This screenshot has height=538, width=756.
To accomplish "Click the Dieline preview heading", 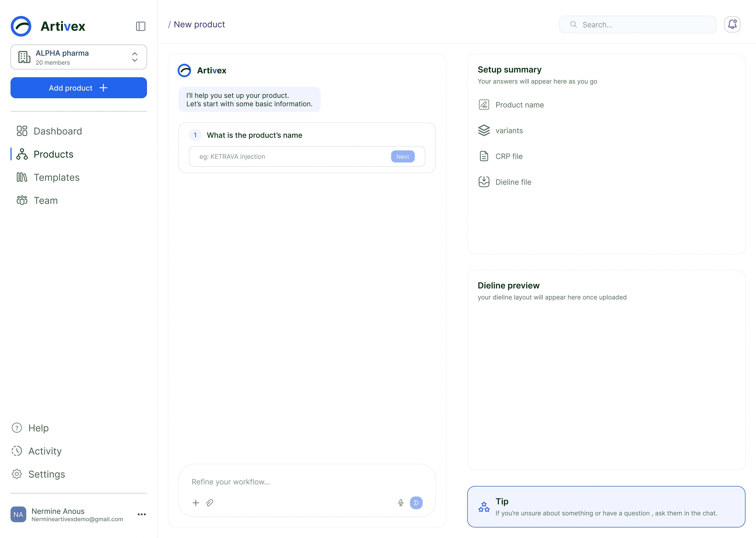I will click(x=508, y=286).
